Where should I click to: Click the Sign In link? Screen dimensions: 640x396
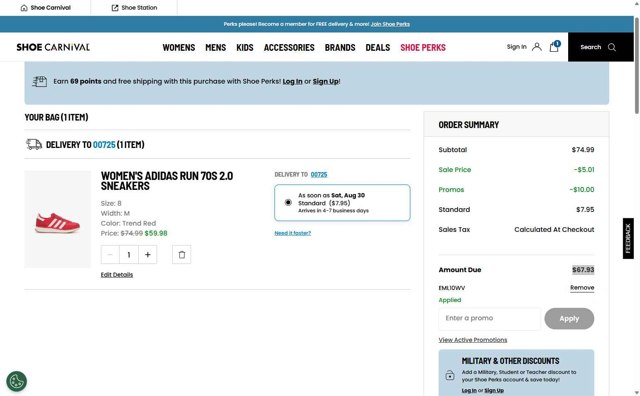coord(516,47)
